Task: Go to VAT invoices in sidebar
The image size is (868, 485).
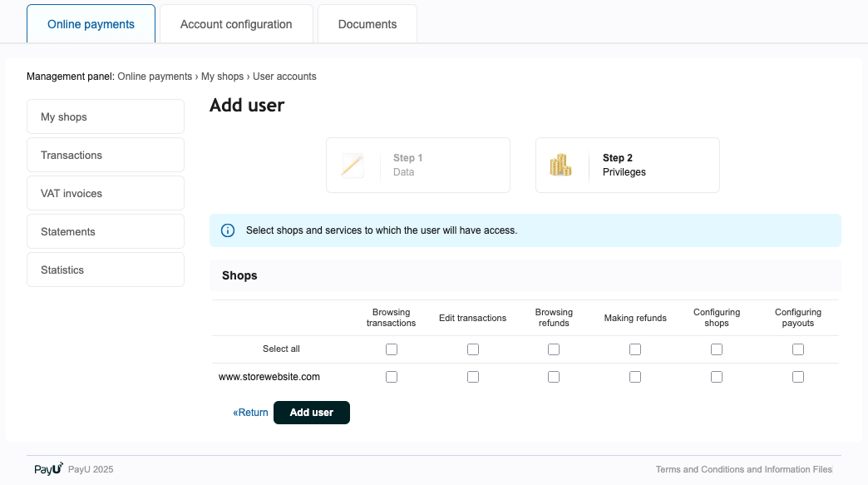Action: 106,194
